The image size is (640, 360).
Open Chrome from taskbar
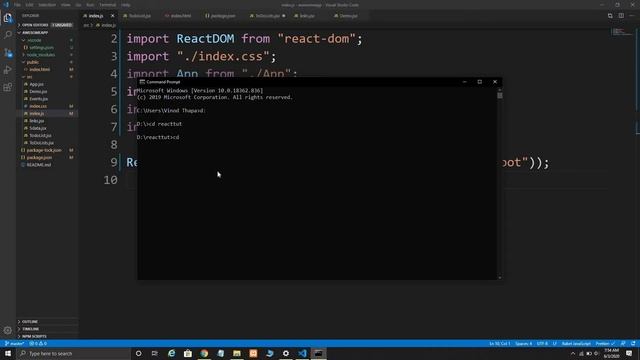[204, 353]
